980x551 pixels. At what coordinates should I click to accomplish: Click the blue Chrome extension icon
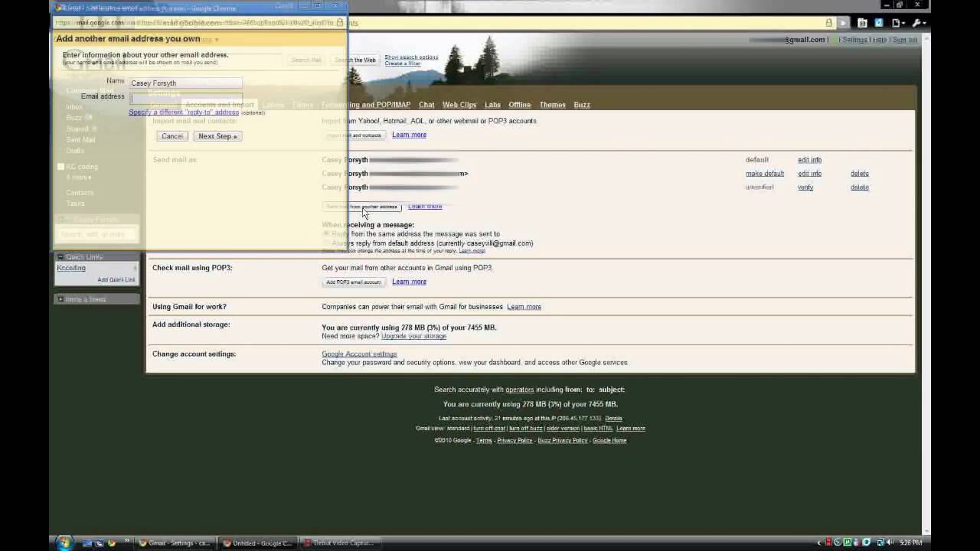click(879, 23)
